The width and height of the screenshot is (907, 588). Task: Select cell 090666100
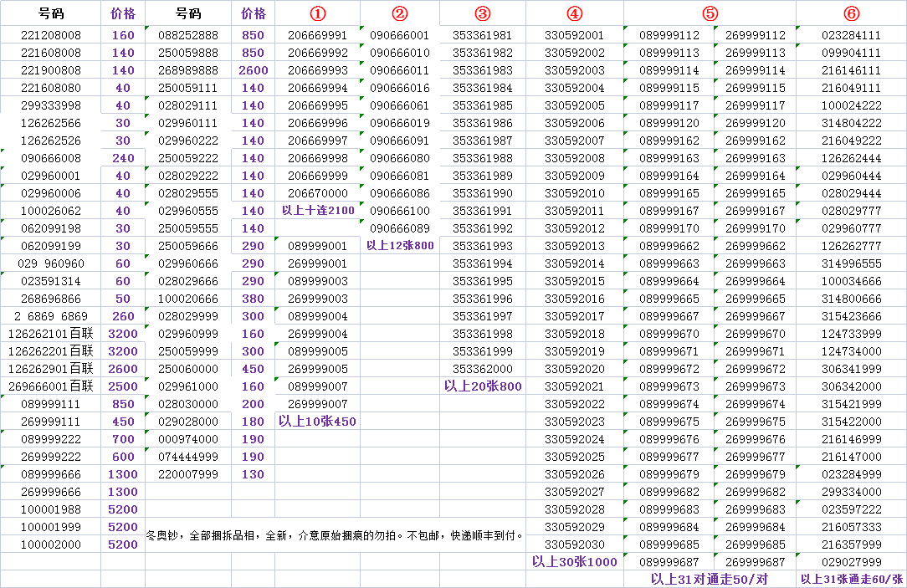[400, 211]
